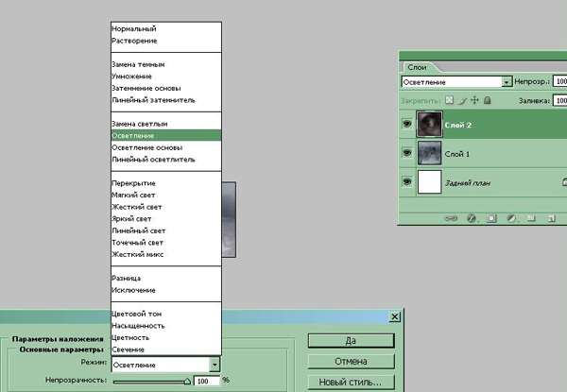This screenshot has height=392, width=567.
Task: Create a new layer group folder
Action: (531, 218)
